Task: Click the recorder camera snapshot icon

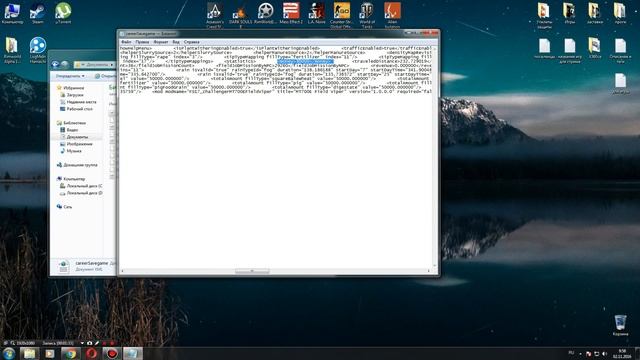Action: pos(89,343)
